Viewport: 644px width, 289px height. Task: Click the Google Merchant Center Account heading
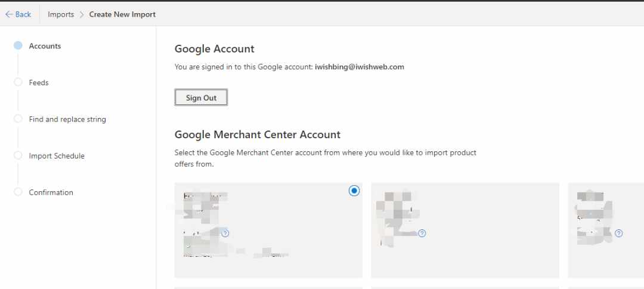[258, 135]
